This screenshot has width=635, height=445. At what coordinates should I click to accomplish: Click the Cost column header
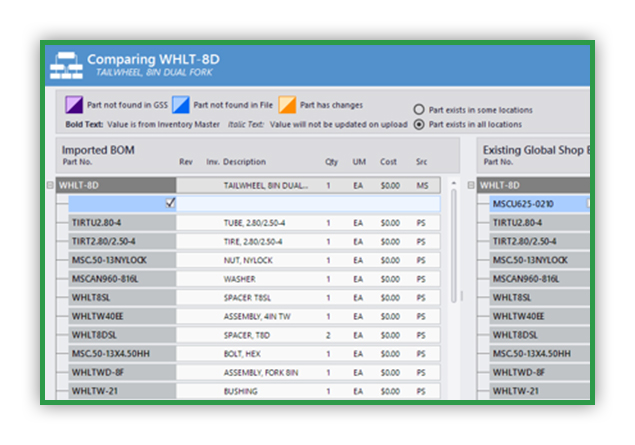[x=388, y=162]
